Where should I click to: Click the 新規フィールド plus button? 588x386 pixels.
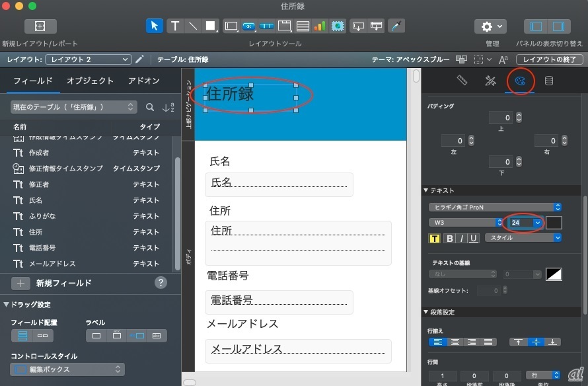[x=21, y=283]
